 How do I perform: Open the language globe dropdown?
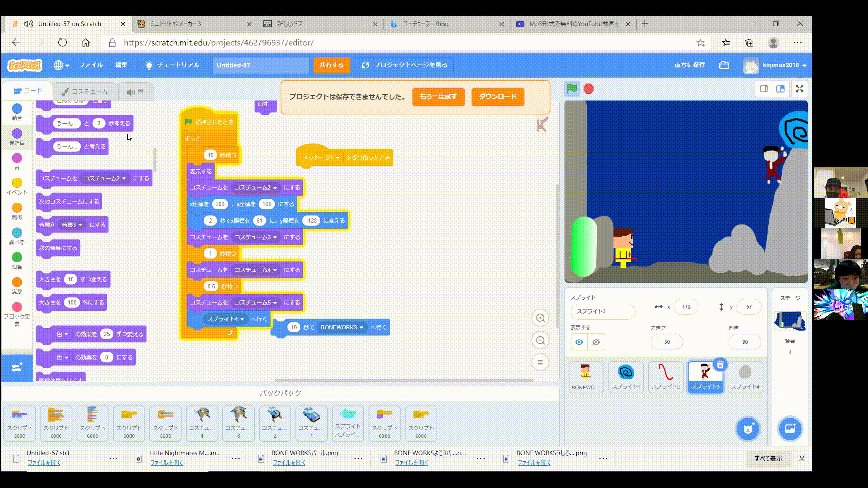click(61, 65)
